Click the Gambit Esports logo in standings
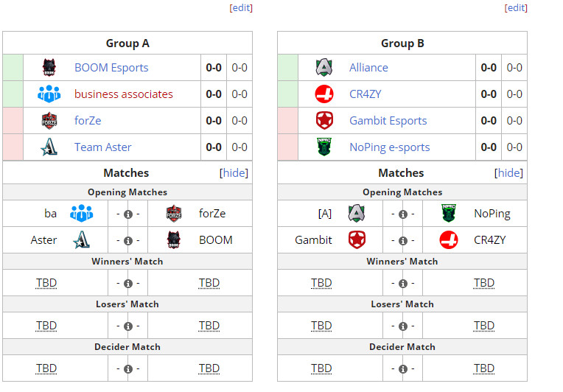 pos(324,121)
